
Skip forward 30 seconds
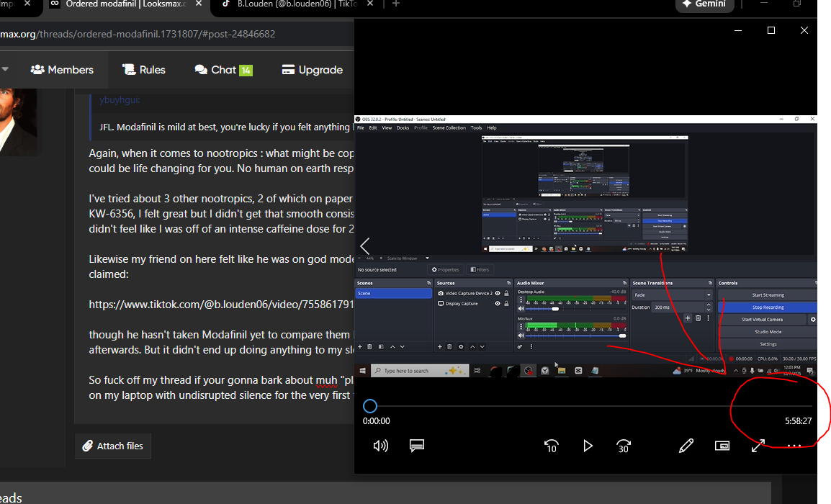point(624,446)
